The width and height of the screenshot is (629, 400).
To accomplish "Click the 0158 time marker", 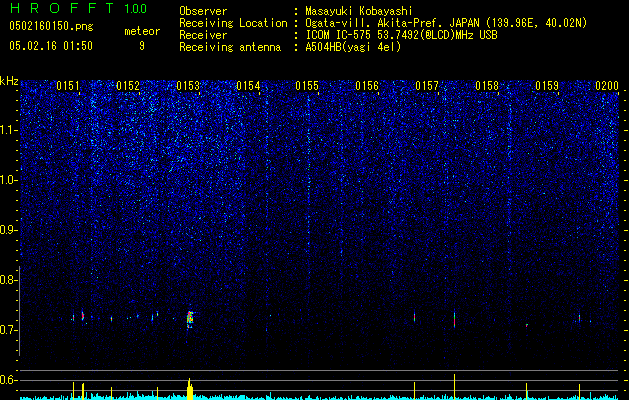I will point(487,86).
